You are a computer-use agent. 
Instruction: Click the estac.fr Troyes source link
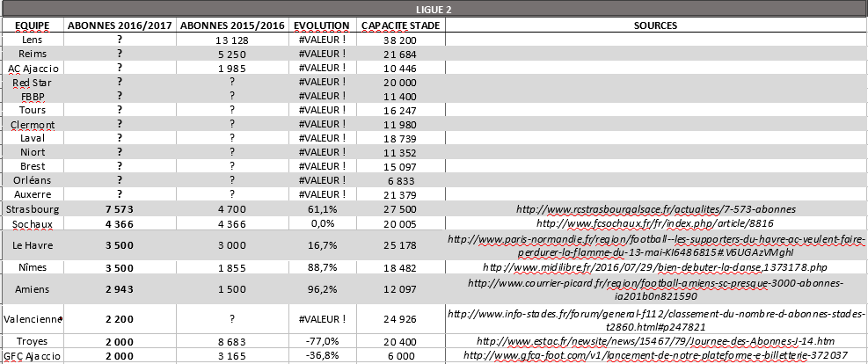[x=655, y=341]
